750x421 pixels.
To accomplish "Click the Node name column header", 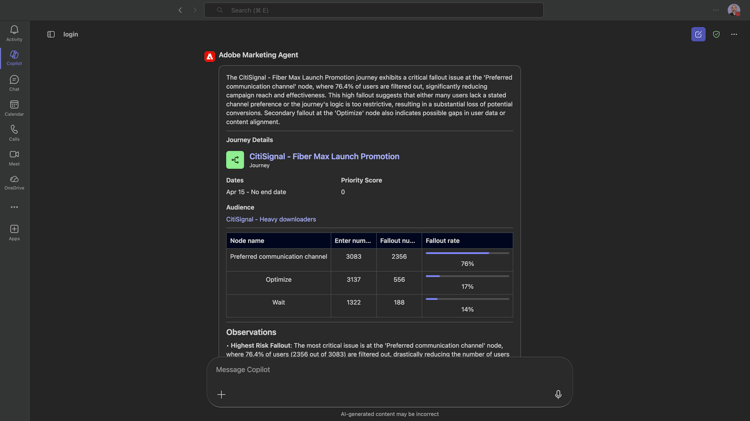I will pyautogui.click(x=278, y=241).
